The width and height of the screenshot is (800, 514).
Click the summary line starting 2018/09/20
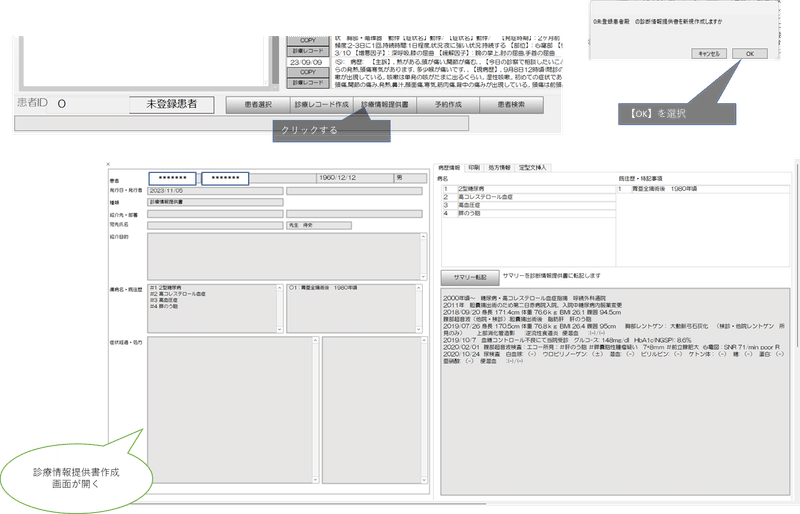tap(532, 312)
